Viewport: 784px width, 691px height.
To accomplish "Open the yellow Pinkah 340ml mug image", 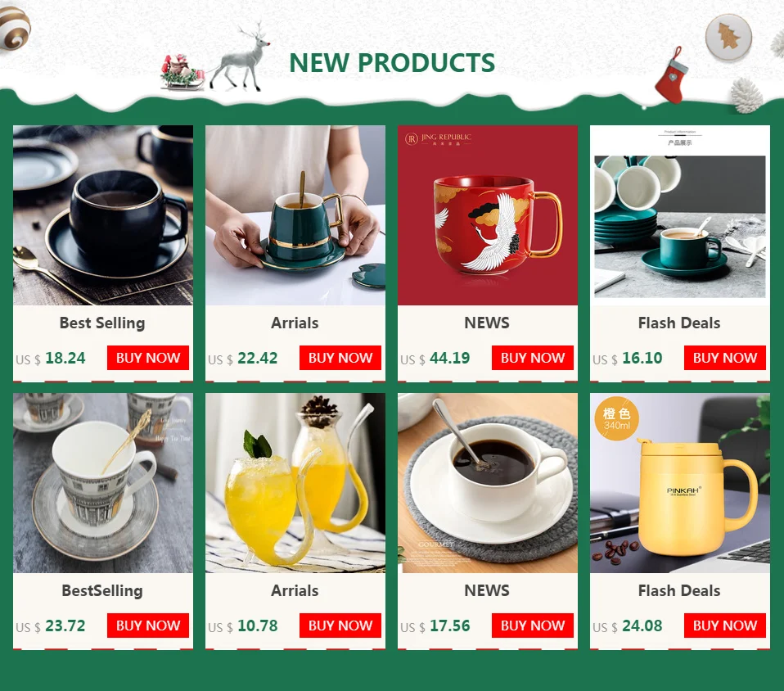I will point(680,483).
